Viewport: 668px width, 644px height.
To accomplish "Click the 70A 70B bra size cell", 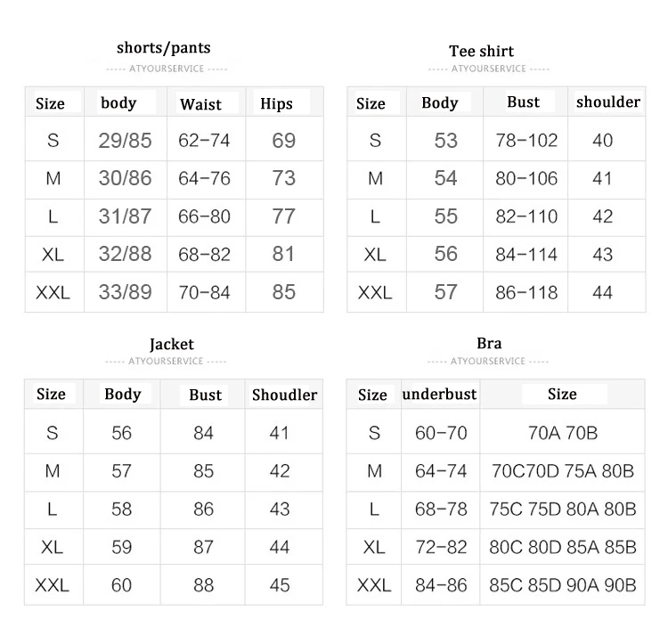I will [562, 433].
